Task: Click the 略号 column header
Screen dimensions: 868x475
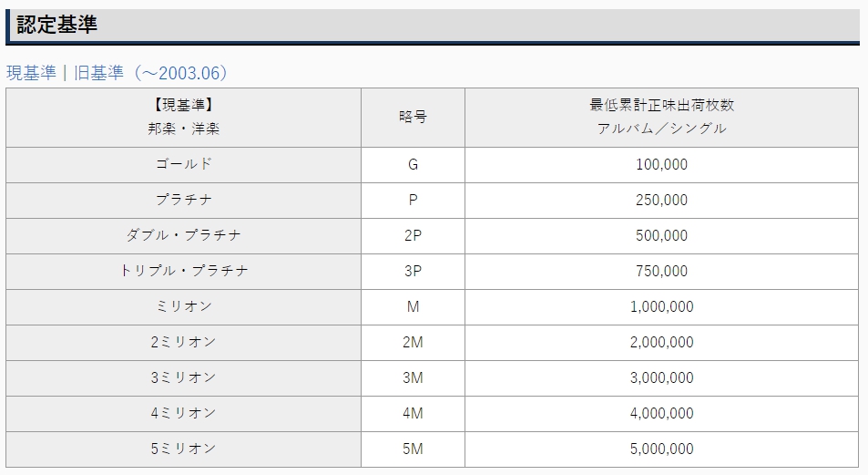Action: [413, 117]
